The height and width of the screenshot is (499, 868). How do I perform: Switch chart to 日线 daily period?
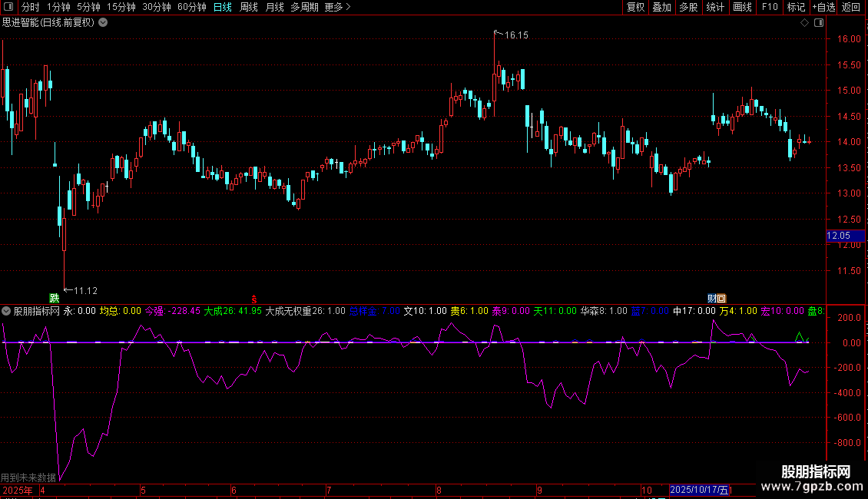[222, 7]
